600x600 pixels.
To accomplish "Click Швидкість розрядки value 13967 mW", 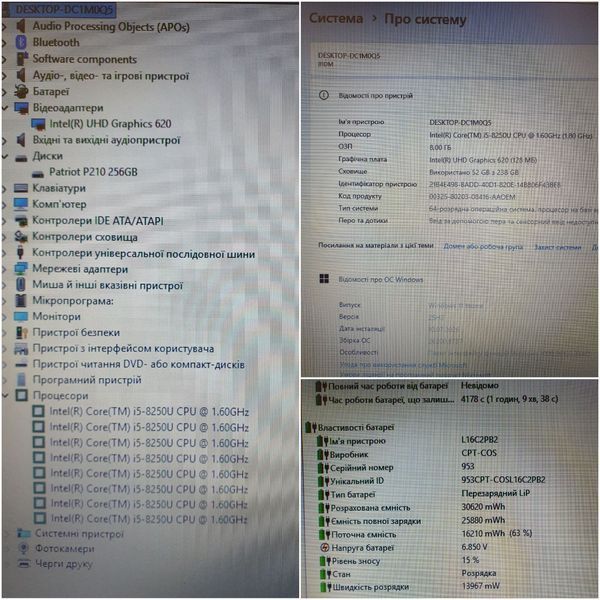I will 480,585.
